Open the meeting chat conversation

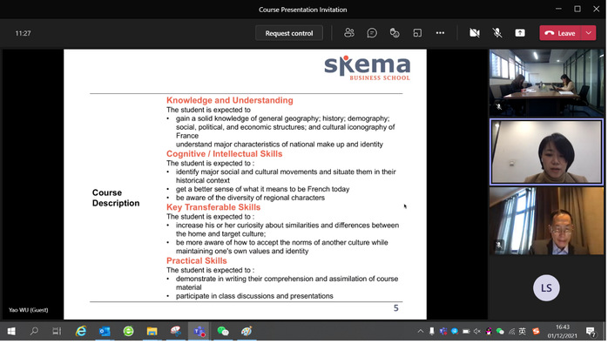point(372,33)
